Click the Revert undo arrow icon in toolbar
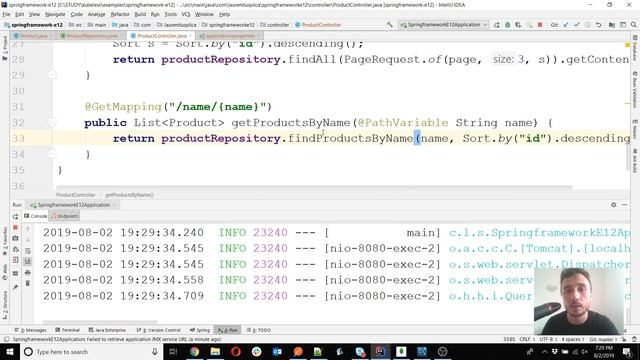Viewport: 640px width, 360px height. point(598,25)
